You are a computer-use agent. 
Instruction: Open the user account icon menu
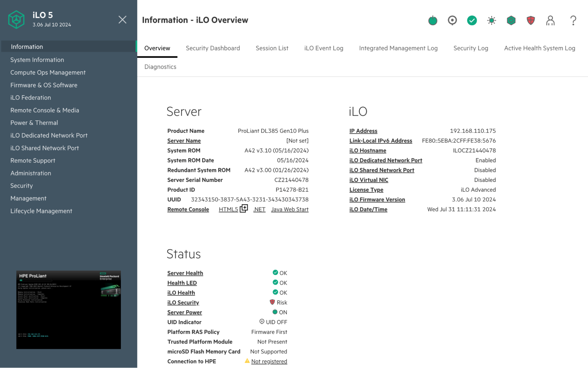tap(550, 20)
